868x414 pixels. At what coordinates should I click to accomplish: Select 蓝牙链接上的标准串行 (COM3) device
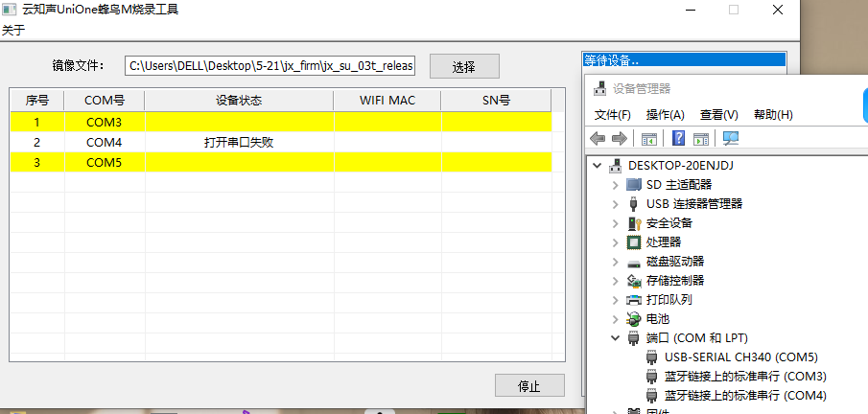click(x=745, y=377)
